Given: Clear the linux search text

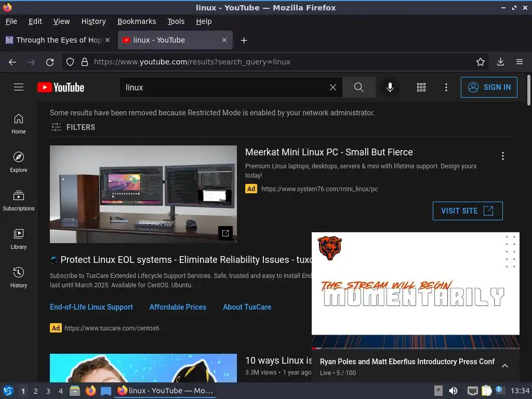Looking at the screenshot, I should [333, 87].
